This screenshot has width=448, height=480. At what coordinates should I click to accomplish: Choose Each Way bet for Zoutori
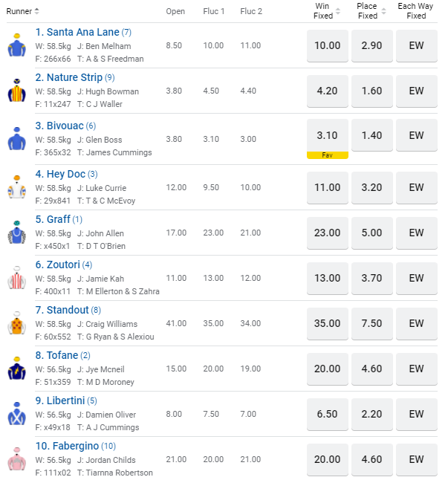click(416, 278)
